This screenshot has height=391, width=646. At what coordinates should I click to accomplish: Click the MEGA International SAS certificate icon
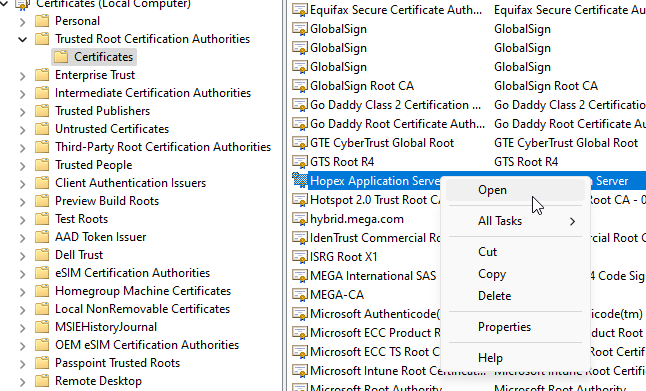(300, 276)
